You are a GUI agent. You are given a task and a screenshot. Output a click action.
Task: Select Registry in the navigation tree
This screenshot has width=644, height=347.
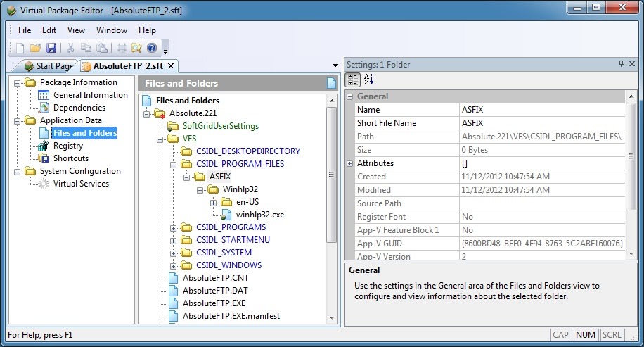click(x=67, y=146)
